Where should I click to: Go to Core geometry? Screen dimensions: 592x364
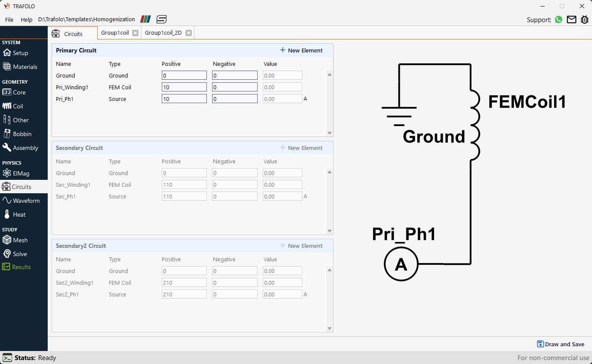pos(14,92)
